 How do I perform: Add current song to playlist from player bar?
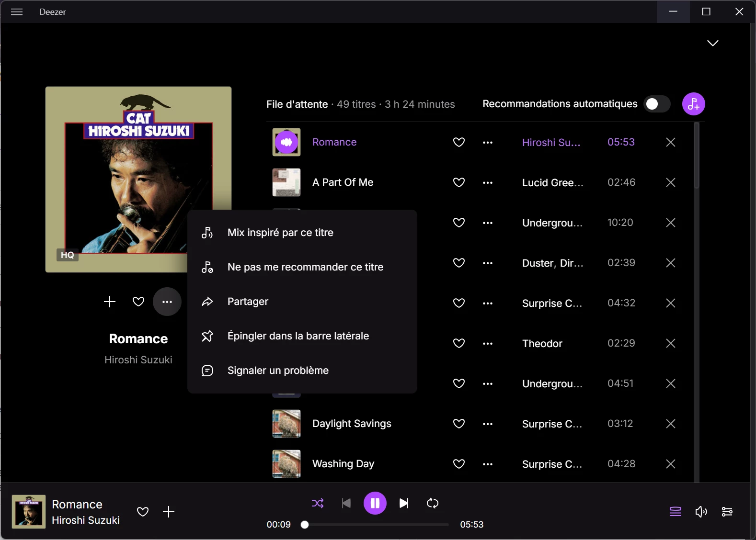(x=169, y=512)
